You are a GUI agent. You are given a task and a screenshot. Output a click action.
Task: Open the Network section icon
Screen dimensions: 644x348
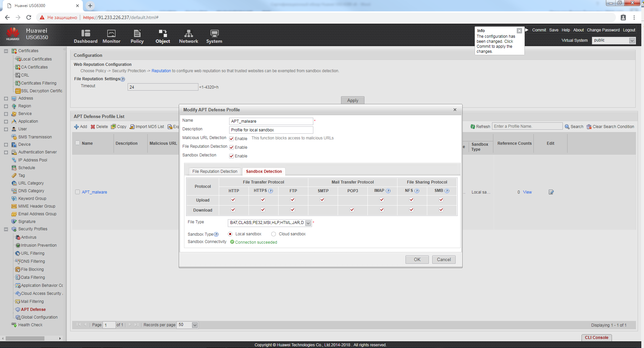click(x=188, y=33)
